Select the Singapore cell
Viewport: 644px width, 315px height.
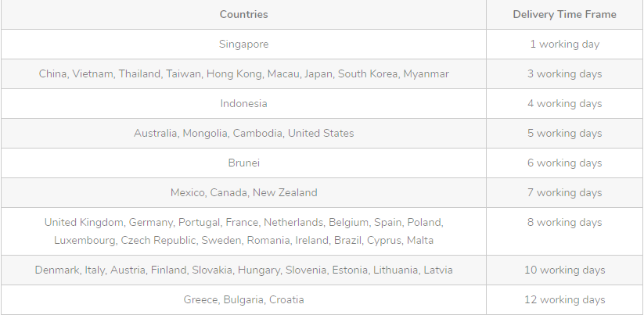243,44
